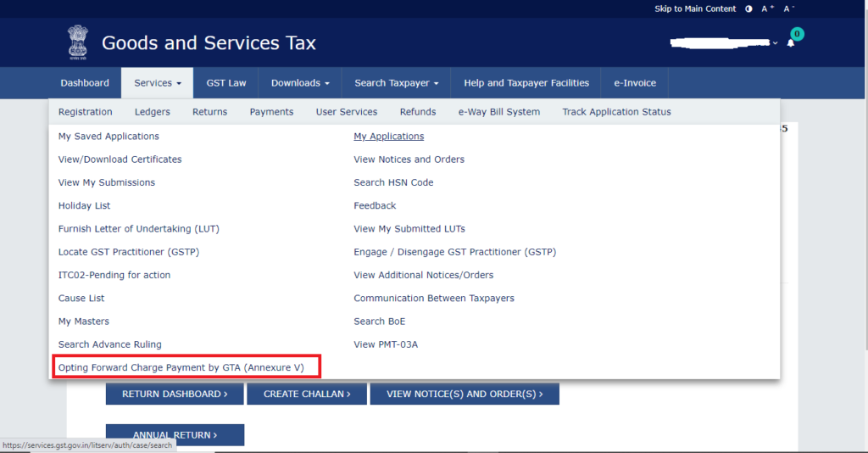Screen dimensions: 868x453
Task: Open View My Submitted LUTs
Action: coord(409,229)
